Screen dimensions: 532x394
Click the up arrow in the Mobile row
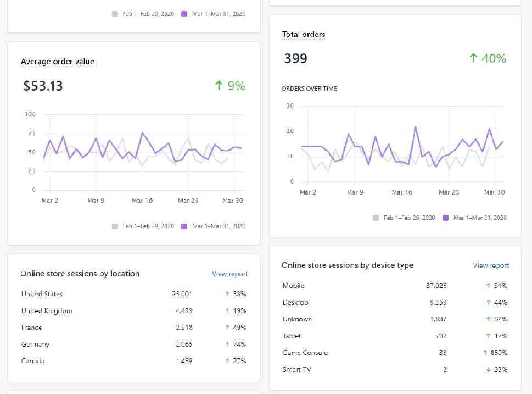(x=489, y=285)
